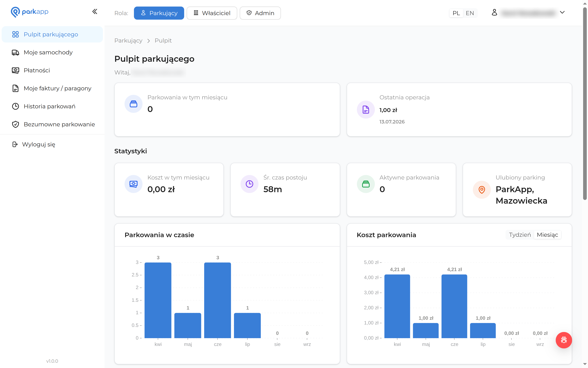Image resolution: width=588 pixels, height=368 pixels.
Task: Click the user profile icon in header
Action: [x=494, y=12]
